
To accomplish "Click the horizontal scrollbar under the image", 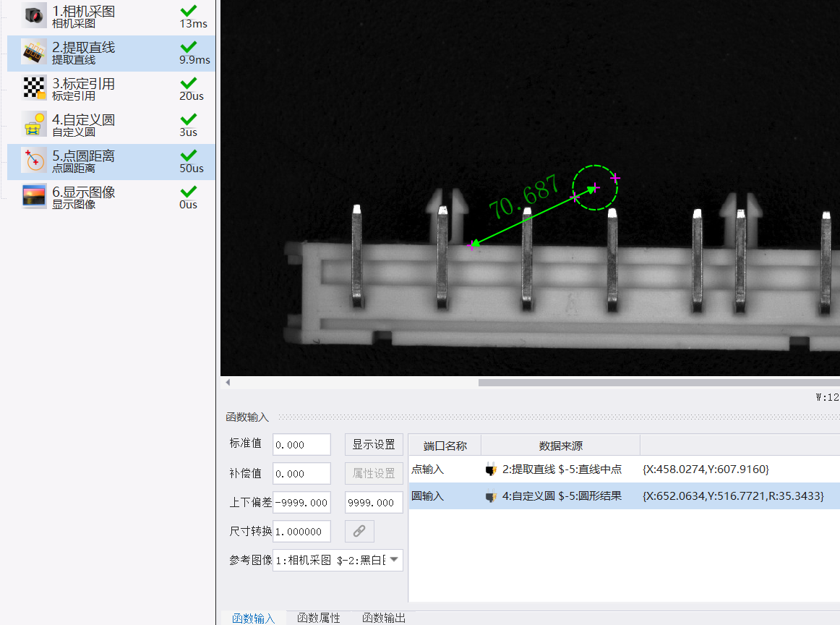I will pyautogui.click(x=659, y=383).
